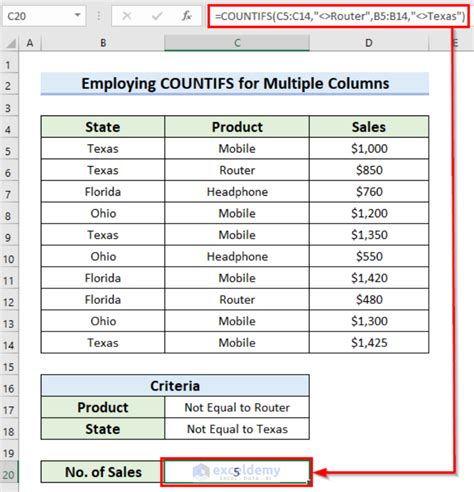Click the $480 sales cell
Viewport: 474px width, 492px height.
369,299
